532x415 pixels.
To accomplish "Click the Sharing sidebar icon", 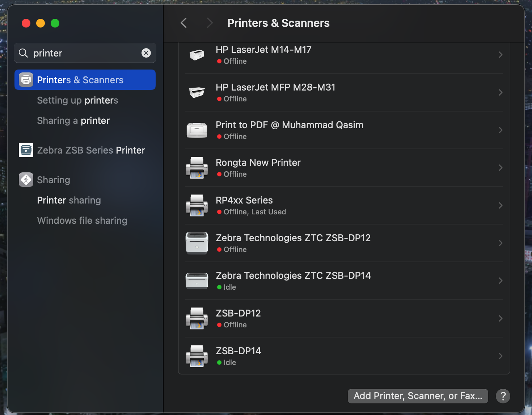I will 26,180.
